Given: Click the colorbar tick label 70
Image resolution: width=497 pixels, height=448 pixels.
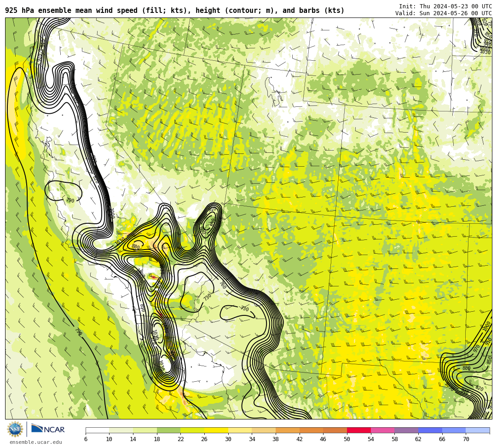Looking at the screenshot, I should [466, 439].
